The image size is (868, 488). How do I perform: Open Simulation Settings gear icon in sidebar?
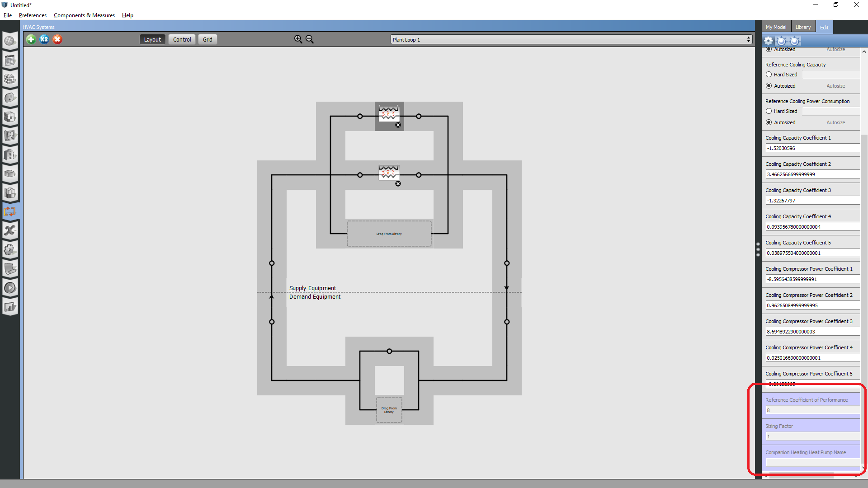10,250
